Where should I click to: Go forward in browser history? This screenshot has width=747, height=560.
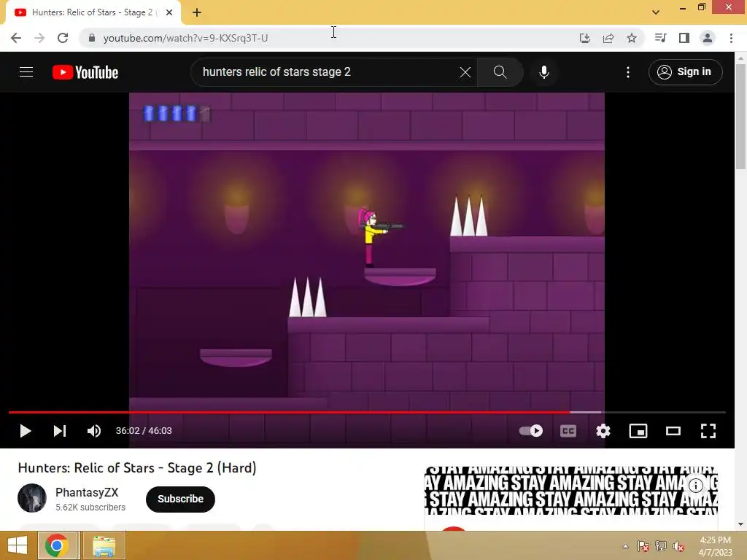pyautogui.click(x=39, y=38)
